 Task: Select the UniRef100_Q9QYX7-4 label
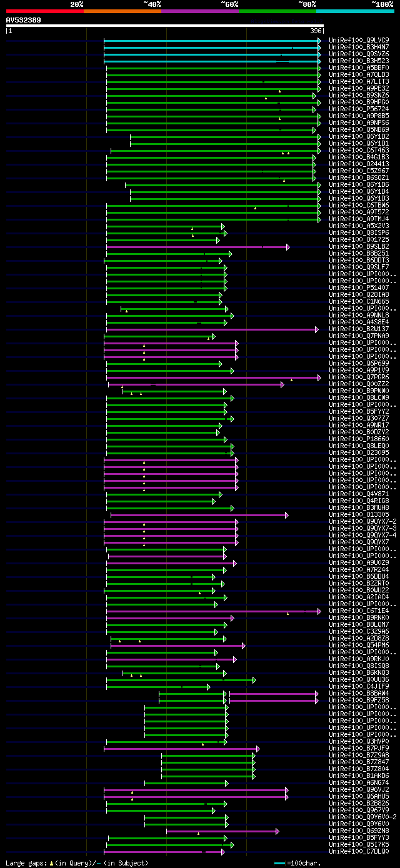(362, 535)
